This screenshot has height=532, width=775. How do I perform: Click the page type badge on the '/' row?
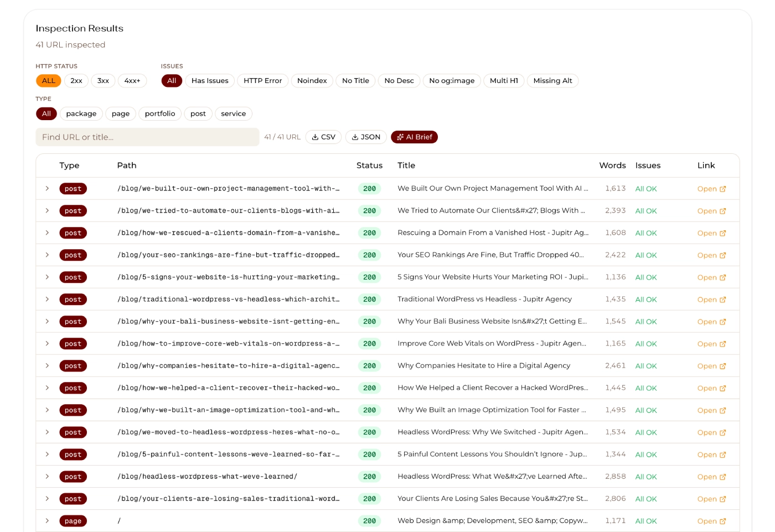pos(73,521)
